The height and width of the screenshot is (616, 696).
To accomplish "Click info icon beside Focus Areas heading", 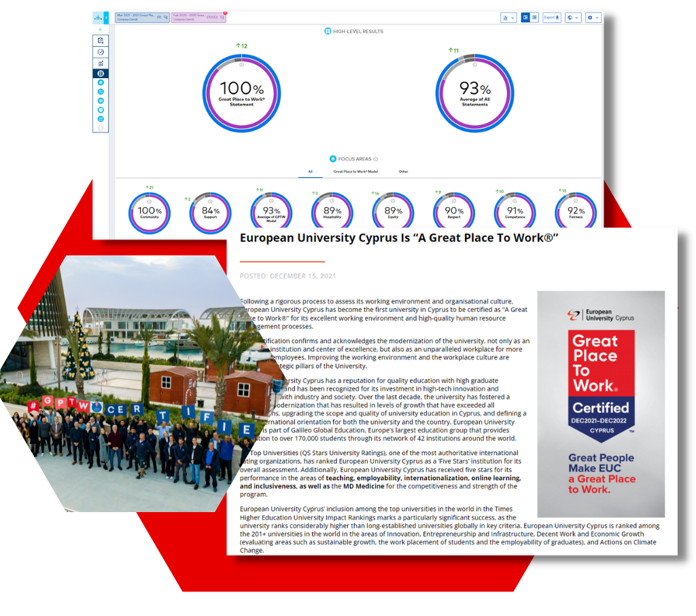I will pos(375,159).
